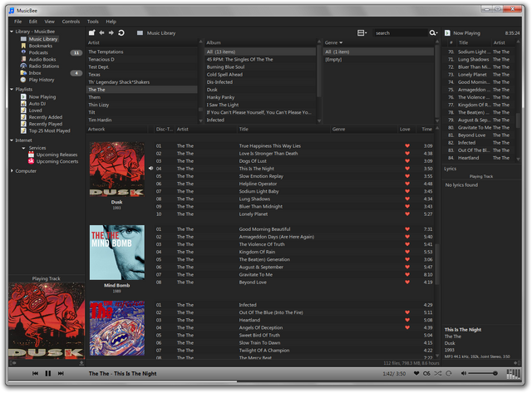This screenshot has width=532, height=393.
Task: Sort tracks by Title column header
Action: point(283,129)
